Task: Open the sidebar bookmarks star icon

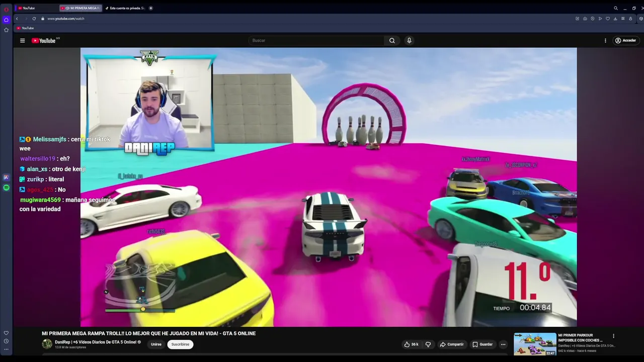Action: pyautogui.click(x=6, y=30)
